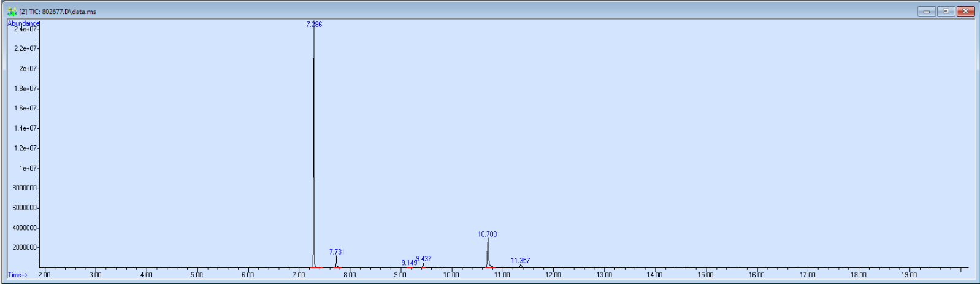Click the 19.00 time axis label
This screenshot has width=980, height=284.
click(x=909, y=275)
